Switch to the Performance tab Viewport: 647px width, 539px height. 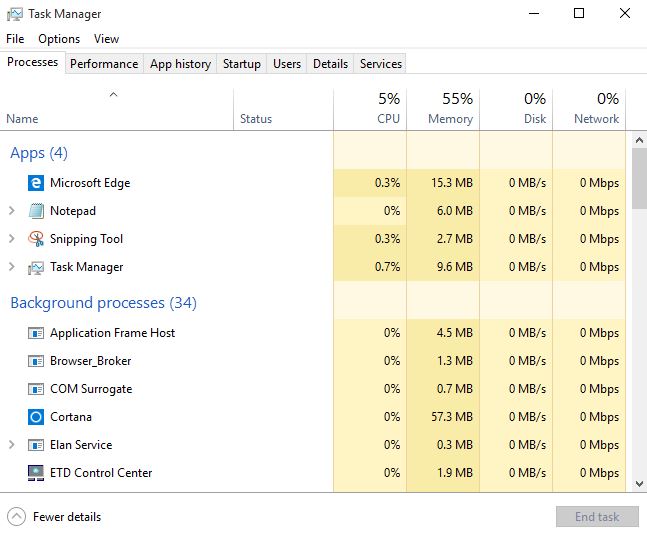104,64
